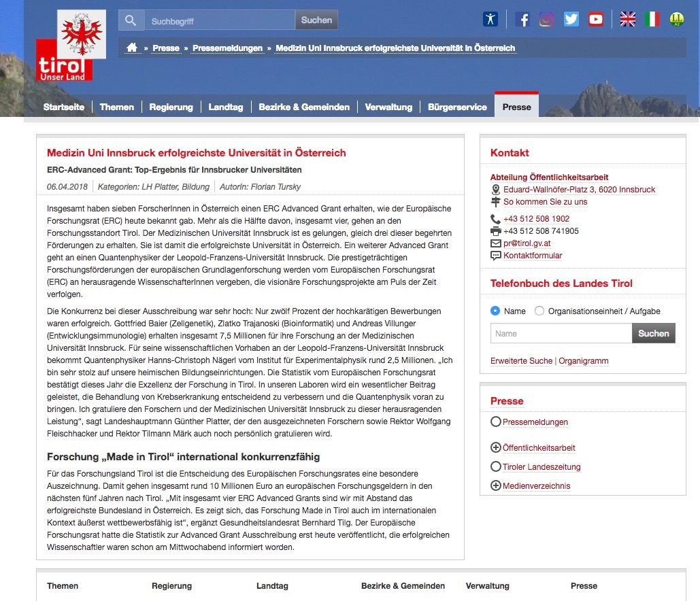The height and width of the screenshot is (601, 700).
Task: Click the telephone handset icon
Action: pyautogui.click(x=495, y=219)
